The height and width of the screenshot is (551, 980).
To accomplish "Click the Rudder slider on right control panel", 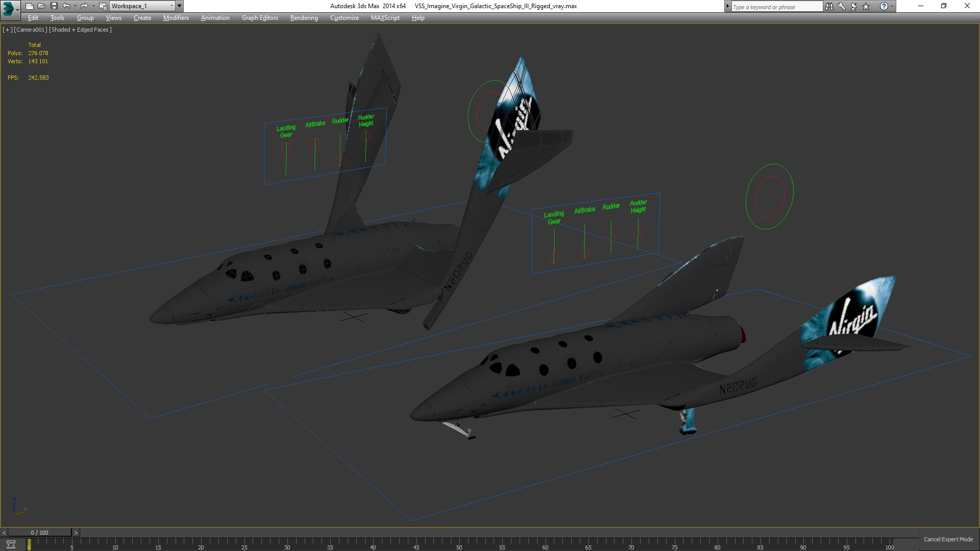I will [611, 237].
